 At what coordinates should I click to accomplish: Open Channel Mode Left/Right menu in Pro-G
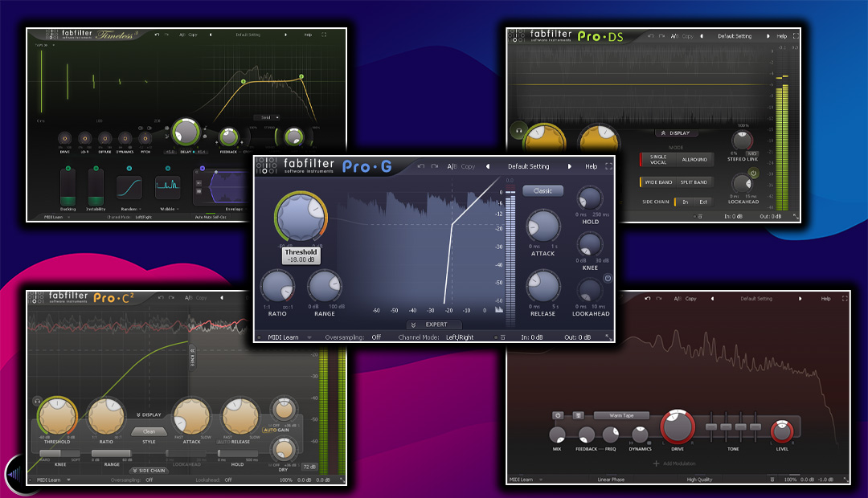(460, 337)
